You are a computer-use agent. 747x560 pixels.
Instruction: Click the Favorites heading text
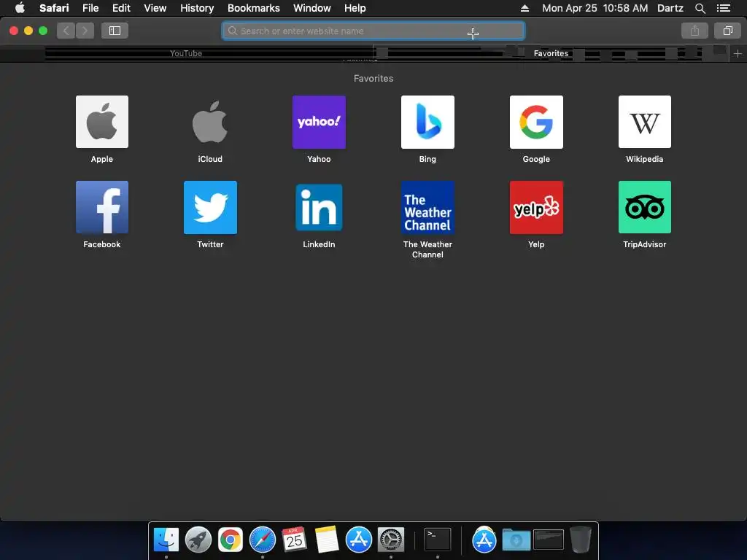(373, 79)
